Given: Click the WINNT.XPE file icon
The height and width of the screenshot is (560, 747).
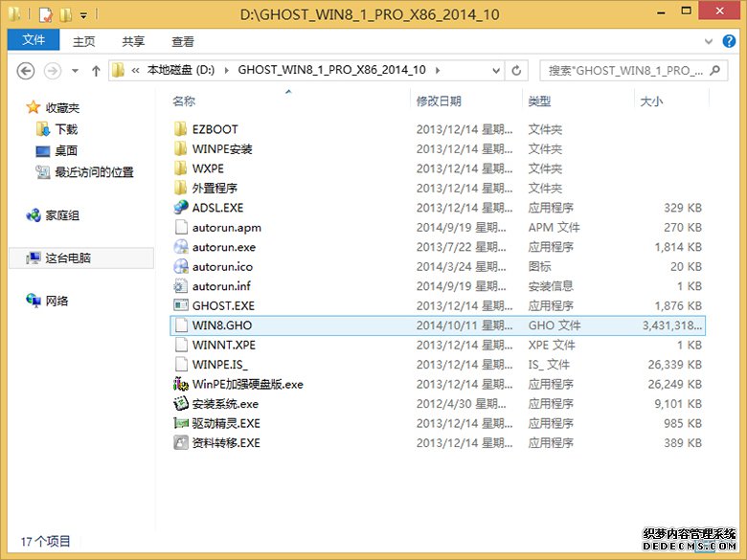Looking at the screenshot, I should [x=181, y=345].
